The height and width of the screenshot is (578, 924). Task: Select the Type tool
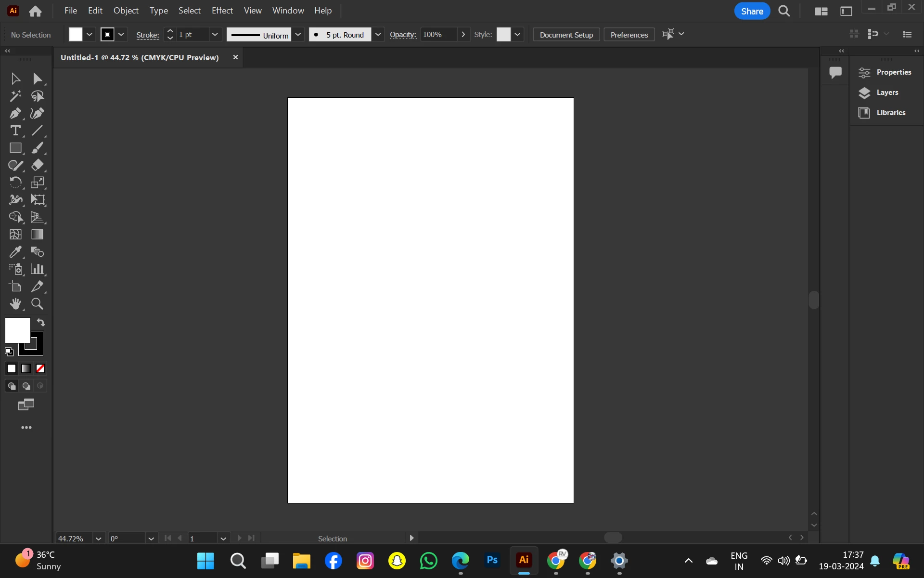click(x=15, y=131)
